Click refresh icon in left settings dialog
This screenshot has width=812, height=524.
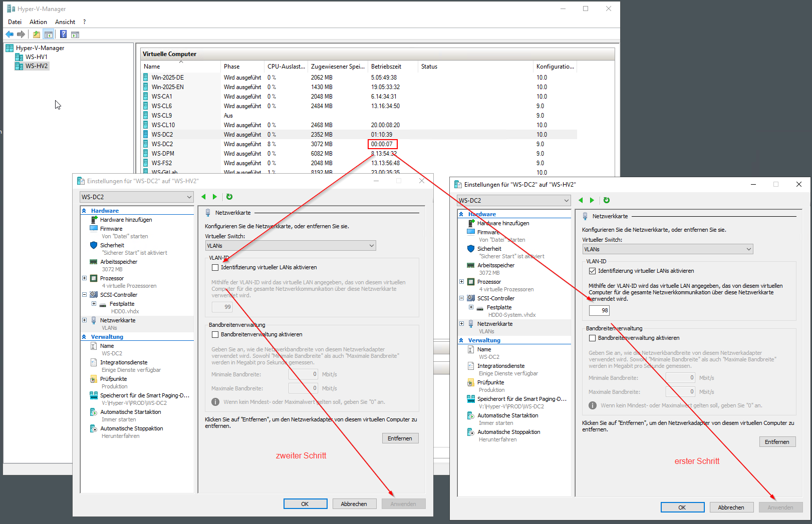pyautogui.click(x=229, y=197)
